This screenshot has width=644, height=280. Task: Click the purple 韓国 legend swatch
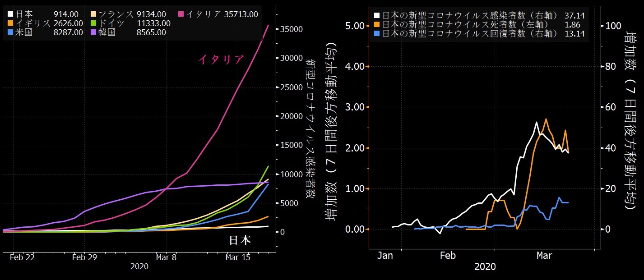[93, 32]
